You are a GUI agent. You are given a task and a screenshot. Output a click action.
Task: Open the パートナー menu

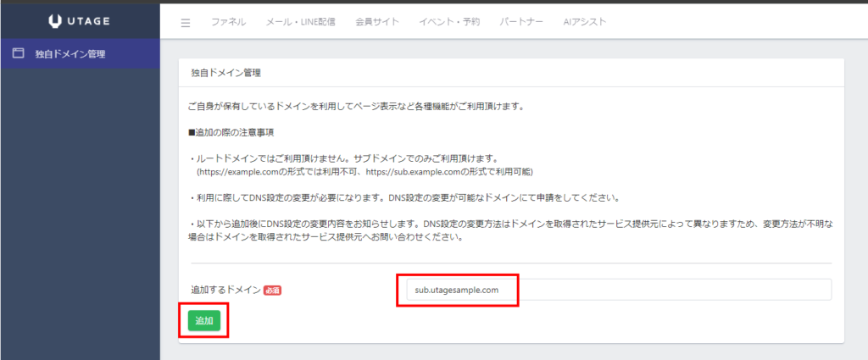click(x=521, y=22)
